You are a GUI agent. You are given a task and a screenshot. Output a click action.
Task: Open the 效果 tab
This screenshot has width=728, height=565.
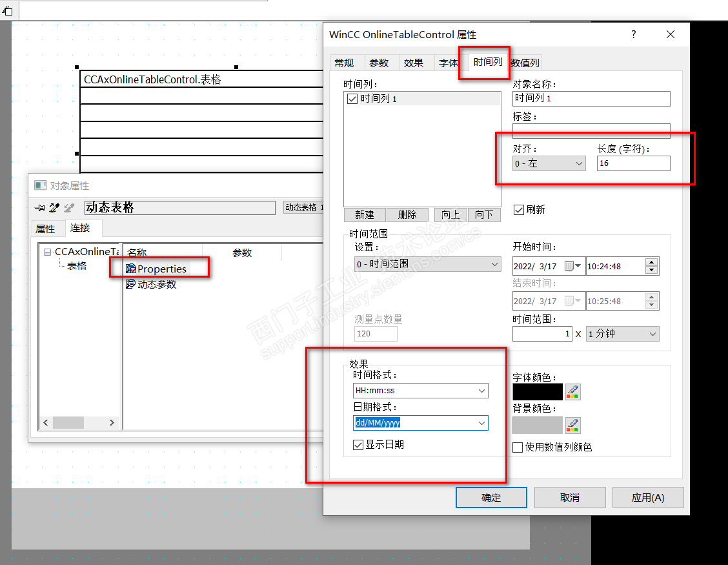tap(413, 63)
